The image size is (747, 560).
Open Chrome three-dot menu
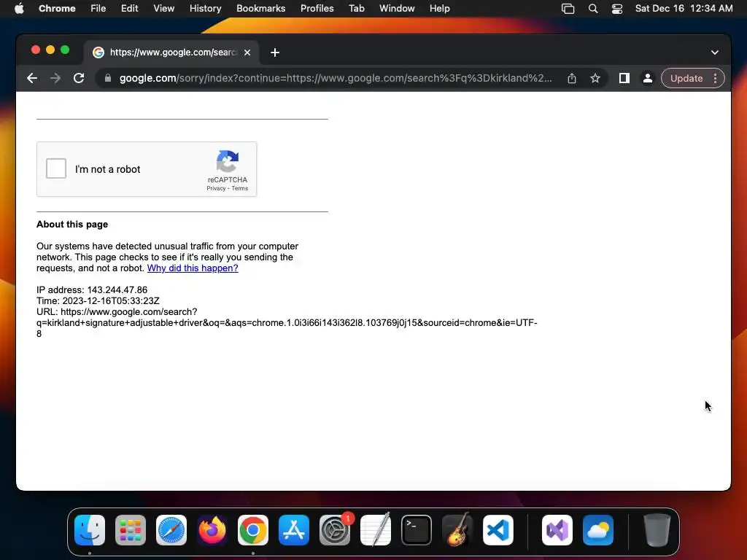pos(715,78)
